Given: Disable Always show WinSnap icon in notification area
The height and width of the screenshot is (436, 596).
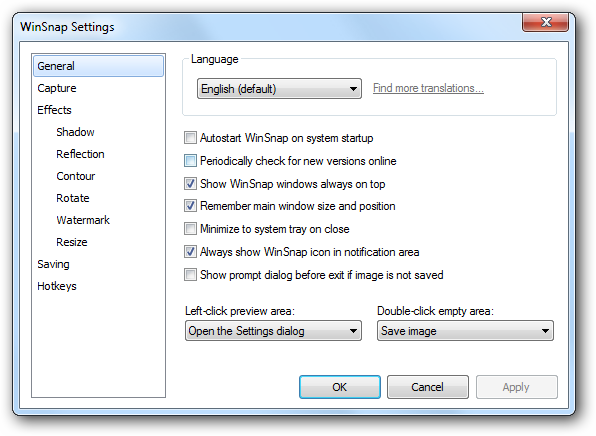Looking at the screenshot, I should tap(190, 252).
